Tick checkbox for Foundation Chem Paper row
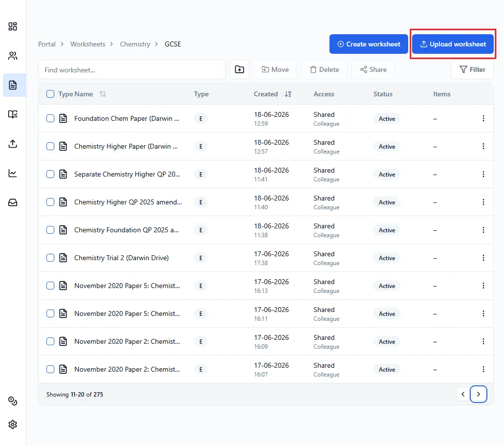 (50, 118)
